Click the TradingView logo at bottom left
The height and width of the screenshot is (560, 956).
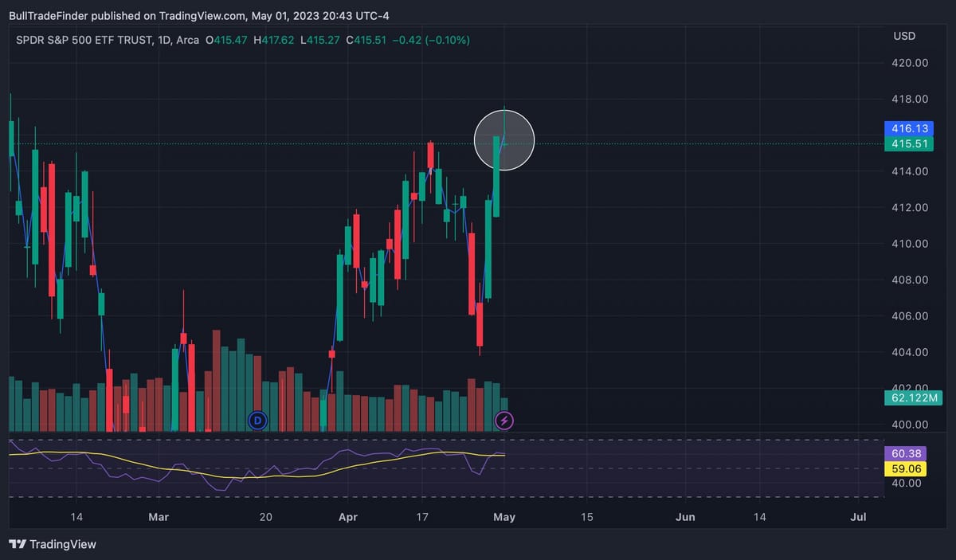[53, 544]
